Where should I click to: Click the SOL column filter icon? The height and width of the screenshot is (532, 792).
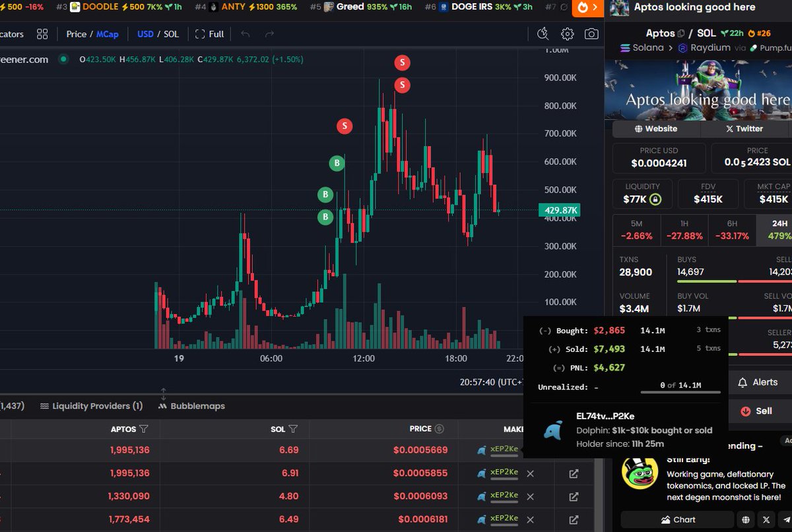coord(293,429)
